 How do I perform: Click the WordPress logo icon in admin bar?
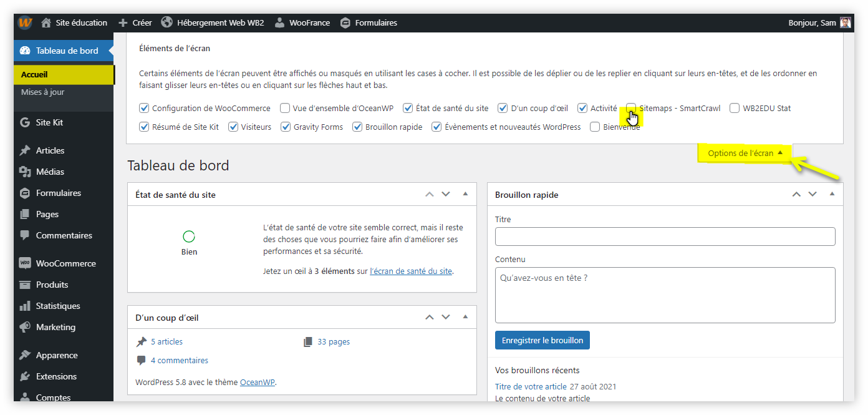click(x=25, y=22)
